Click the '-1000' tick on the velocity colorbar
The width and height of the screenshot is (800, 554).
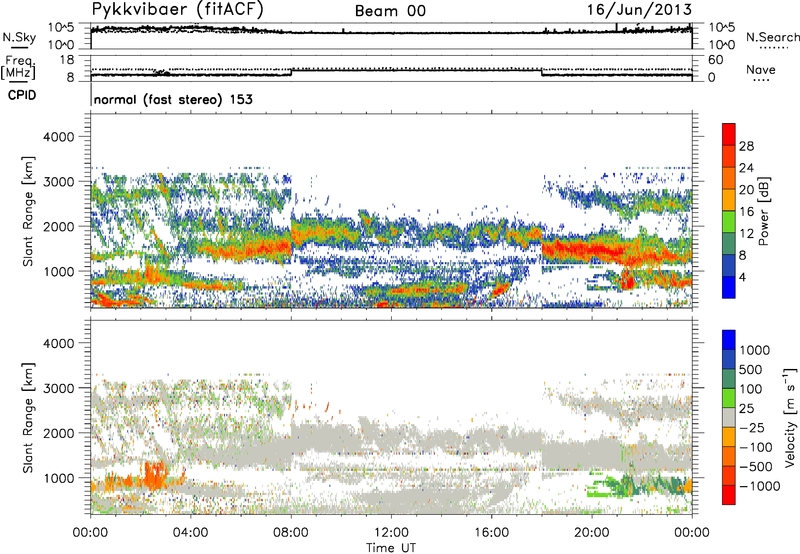[759, 486]
